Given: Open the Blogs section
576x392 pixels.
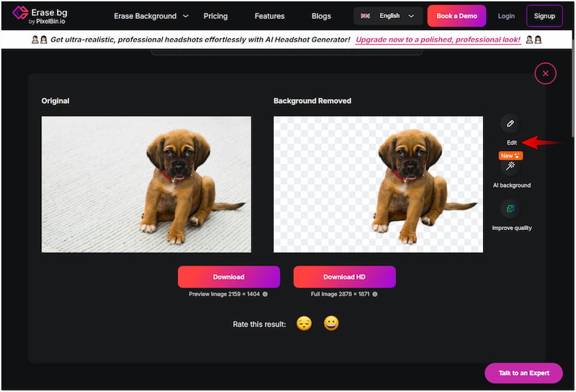Looking at the screenshot, I should tap(321, 16).
